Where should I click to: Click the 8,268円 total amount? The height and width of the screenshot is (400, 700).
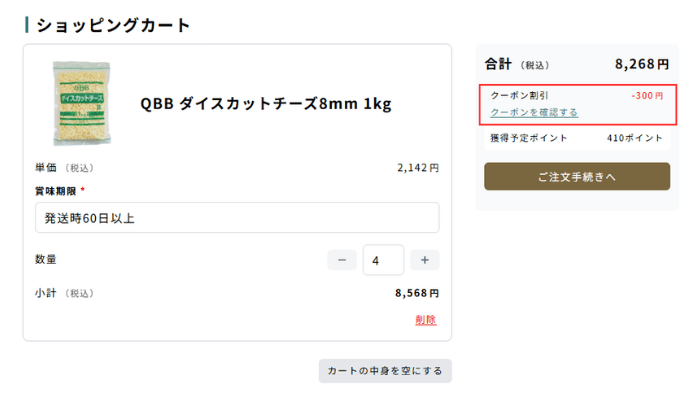642,64
